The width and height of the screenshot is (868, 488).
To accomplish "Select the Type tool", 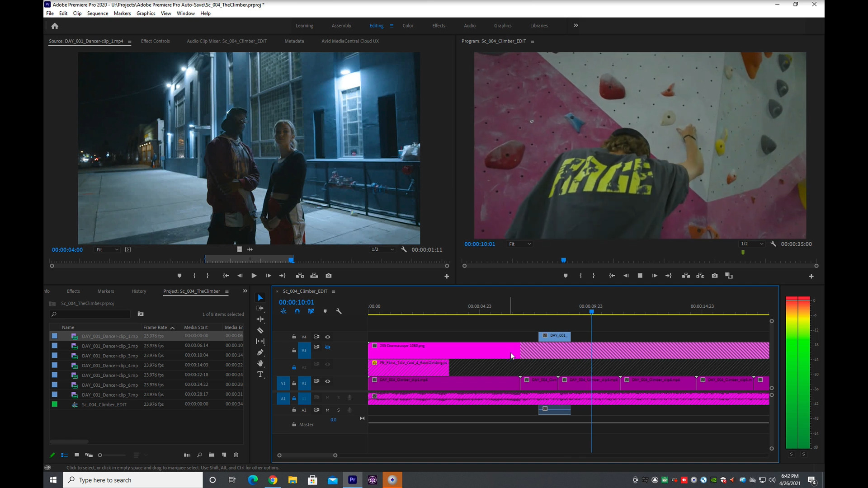I will tap(260, 374).
